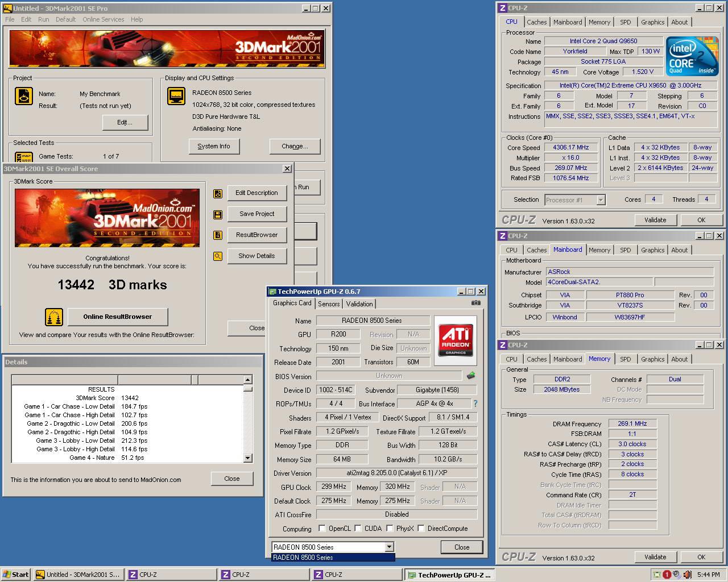Viewport: 728px width, 582px height.
Task: Click the green network icon in system tray
Action: pos(657,575)
